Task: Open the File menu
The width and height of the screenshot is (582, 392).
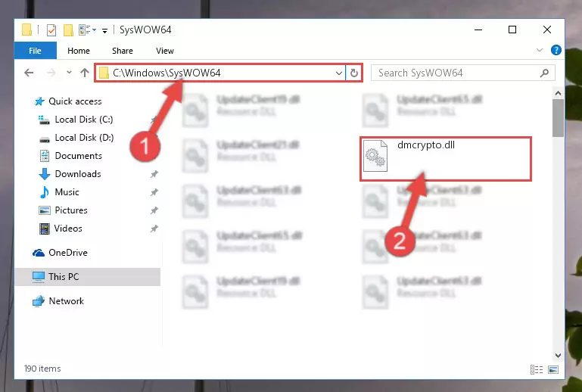Action: pyautogui.click(x=36, y=51)
